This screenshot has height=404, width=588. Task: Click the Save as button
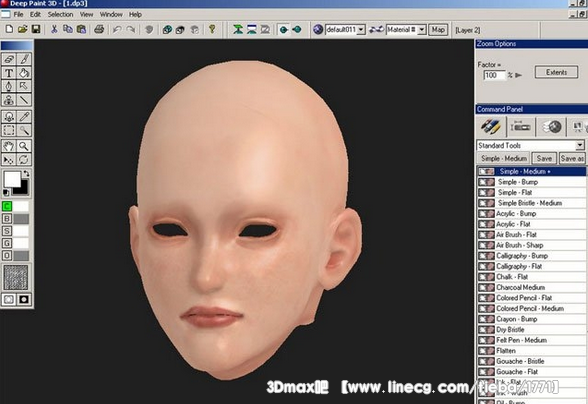[572, 158]
